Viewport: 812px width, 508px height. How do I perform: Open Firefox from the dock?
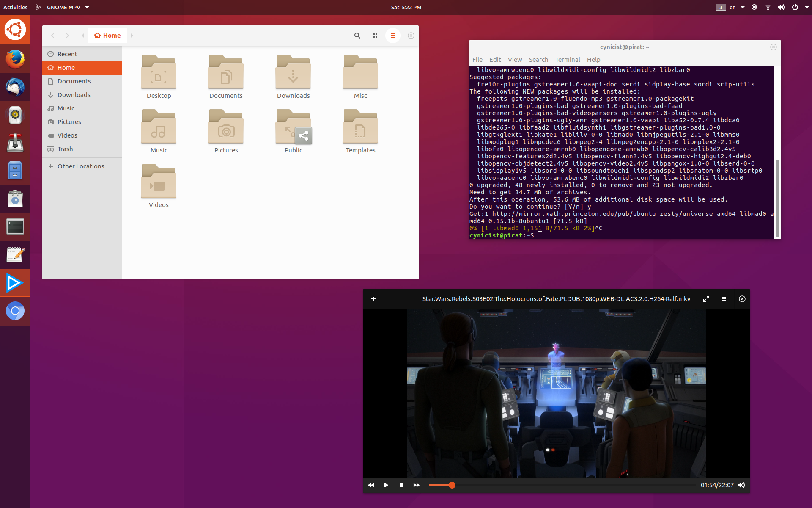(x=15, y=59)
